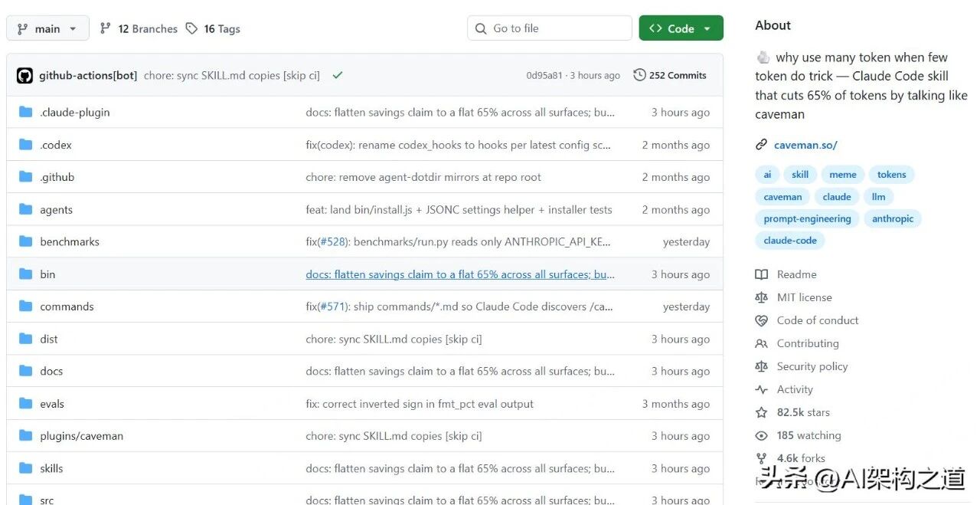Image resolution: width=980 pixels, height=505 pixels.
Task: Open the .github folder
Action: (57, 177)
